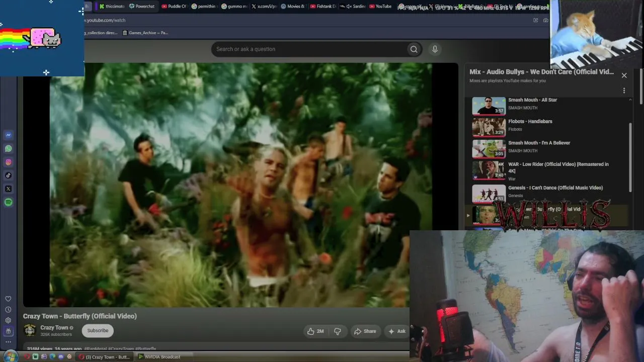This screenshot has width=644, height=362.
Task: Switch to the thiccimoto browser tab
Action: pyautogui.click(x=112, y=7)
